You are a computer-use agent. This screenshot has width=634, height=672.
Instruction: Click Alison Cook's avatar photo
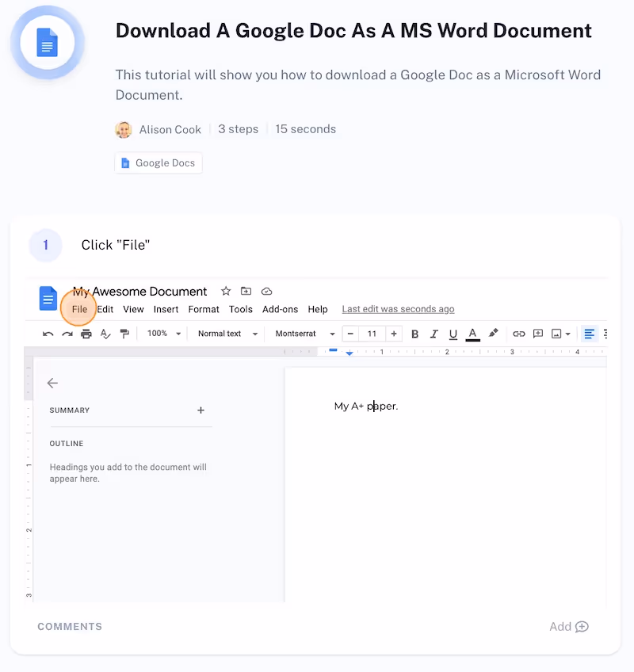click(124, 129)
